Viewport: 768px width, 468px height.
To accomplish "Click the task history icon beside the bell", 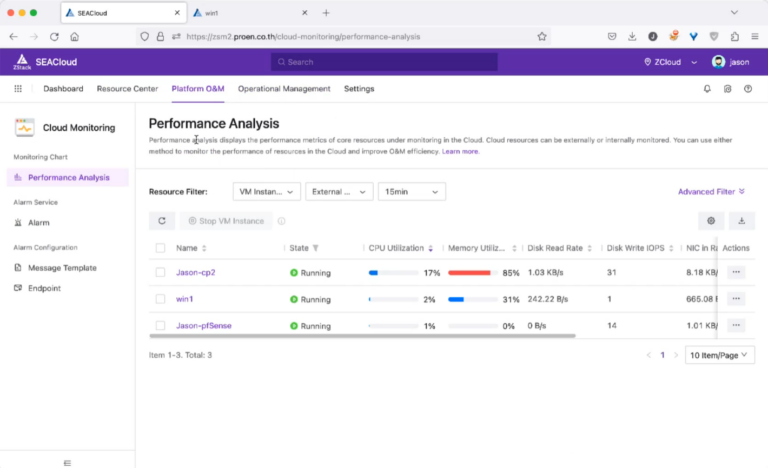I will click(727, 89).
